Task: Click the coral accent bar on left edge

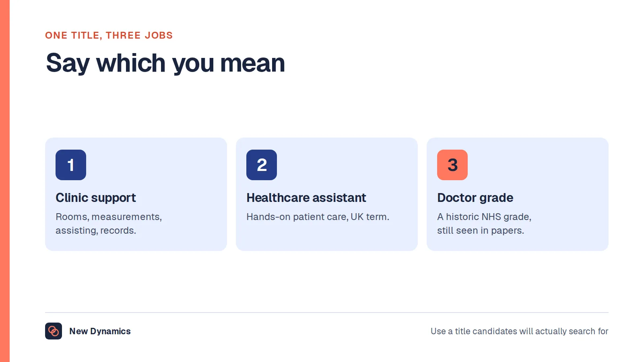Action: click(5, 181)
